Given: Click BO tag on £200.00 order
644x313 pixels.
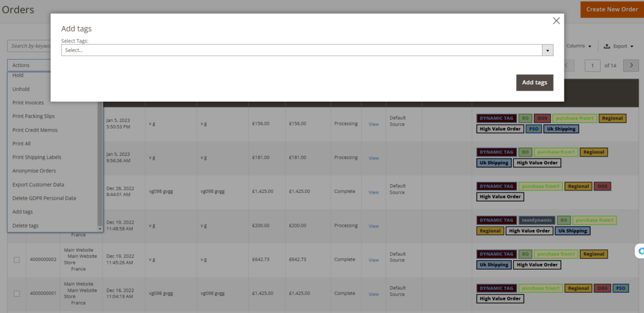Looking at the screenshot, I should (x=564, y=220).
